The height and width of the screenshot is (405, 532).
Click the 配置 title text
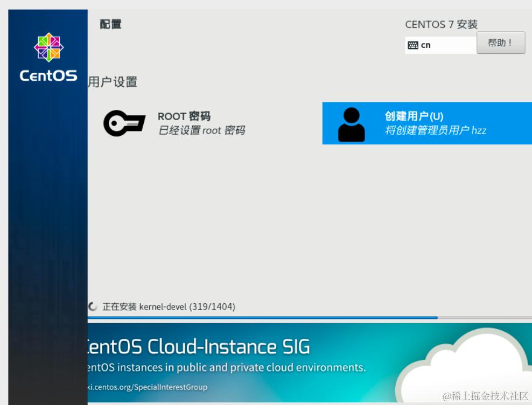click(x=110, y=24)
